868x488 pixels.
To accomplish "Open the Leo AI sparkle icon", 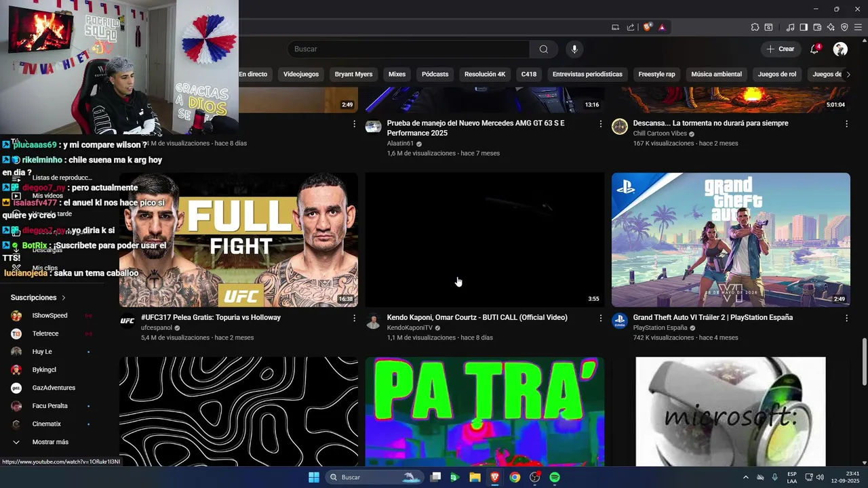I will [x=831, y=27].
